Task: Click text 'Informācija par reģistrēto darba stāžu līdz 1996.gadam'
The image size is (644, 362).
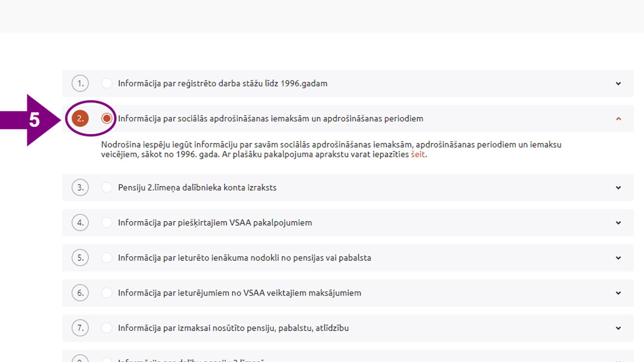Action: coord(223,83)
